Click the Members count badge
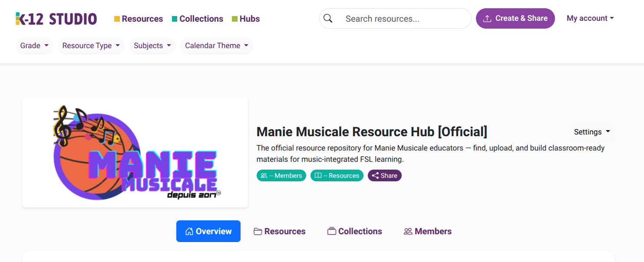The height and width of the screenshot is (262, 644). (281, 176)
